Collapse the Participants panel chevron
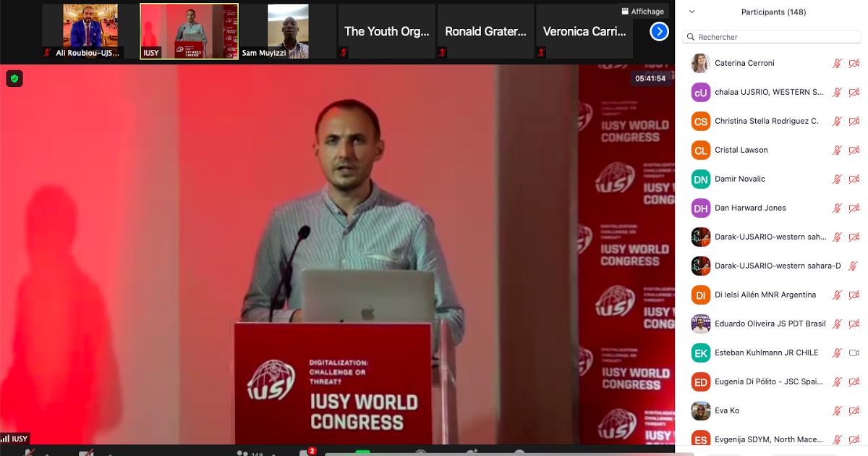The height and width of the screenshot is (456, 868). [x=692, y=12]
